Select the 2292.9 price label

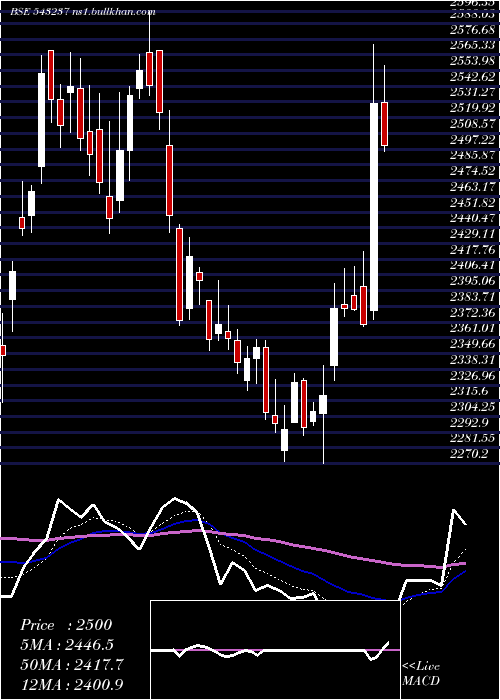click(x=470, y=423)
